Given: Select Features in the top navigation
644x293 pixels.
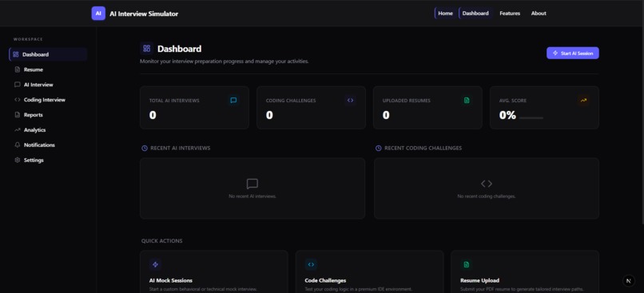Looking at the screenshot, I should click(x=510, y=13).
